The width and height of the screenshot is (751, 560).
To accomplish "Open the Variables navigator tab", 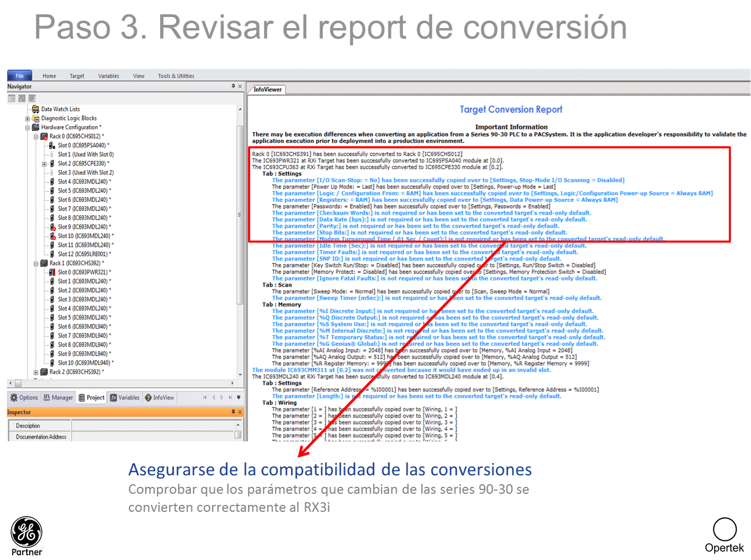I will pyautogui.click(x=125, y=397).
